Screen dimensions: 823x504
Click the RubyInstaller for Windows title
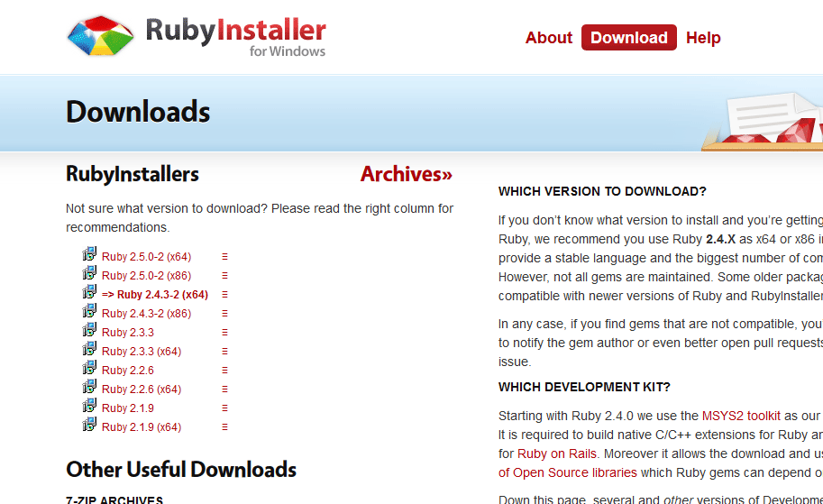[x=235, y=36]
